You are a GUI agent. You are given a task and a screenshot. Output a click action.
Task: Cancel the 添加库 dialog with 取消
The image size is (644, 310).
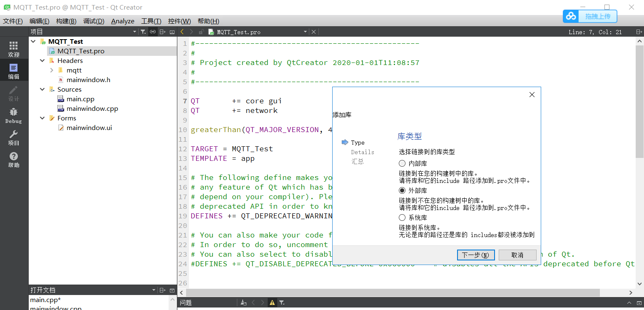(517, 255)
